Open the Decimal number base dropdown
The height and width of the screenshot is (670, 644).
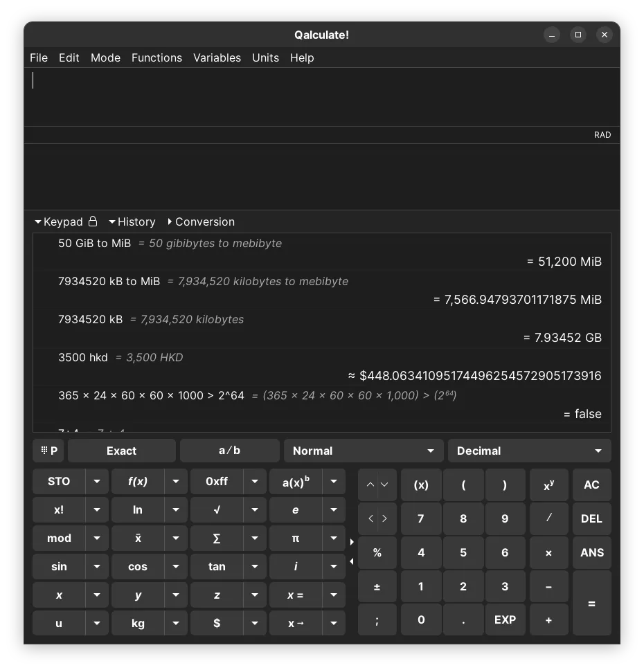tap(530, 451)
